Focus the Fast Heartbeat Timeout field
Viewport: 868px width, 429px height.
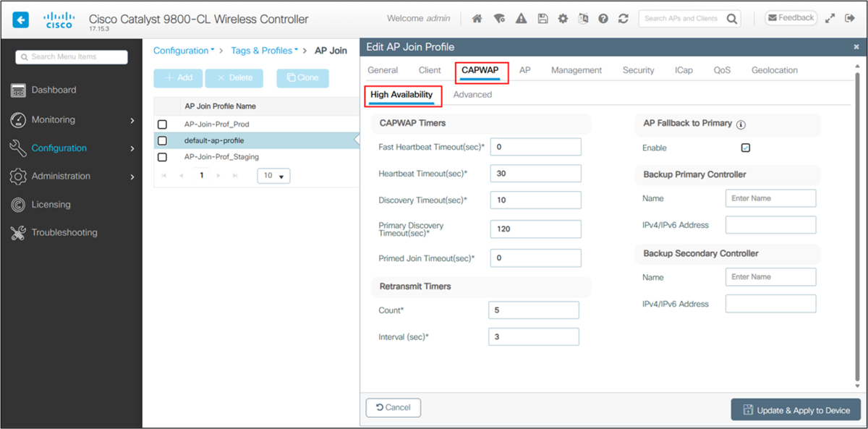[x=536, y=147]
